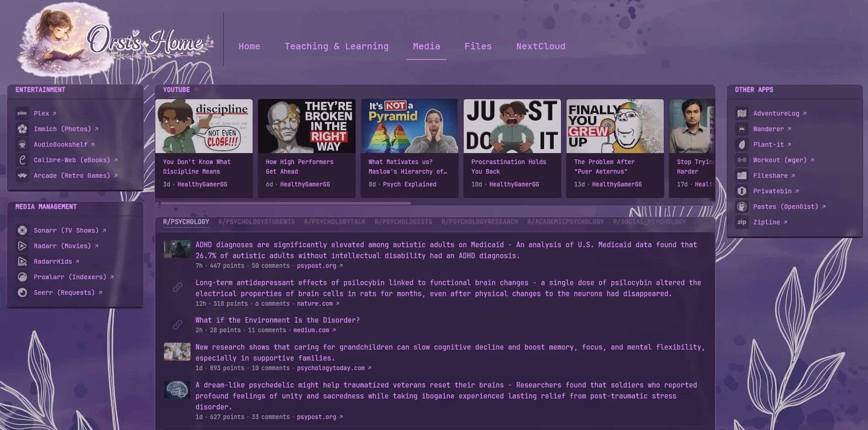This screenshot has height=430, width=868.
Task: Open the "Stop Trying Harder" video thumbnail
Action: click(692, 126)
